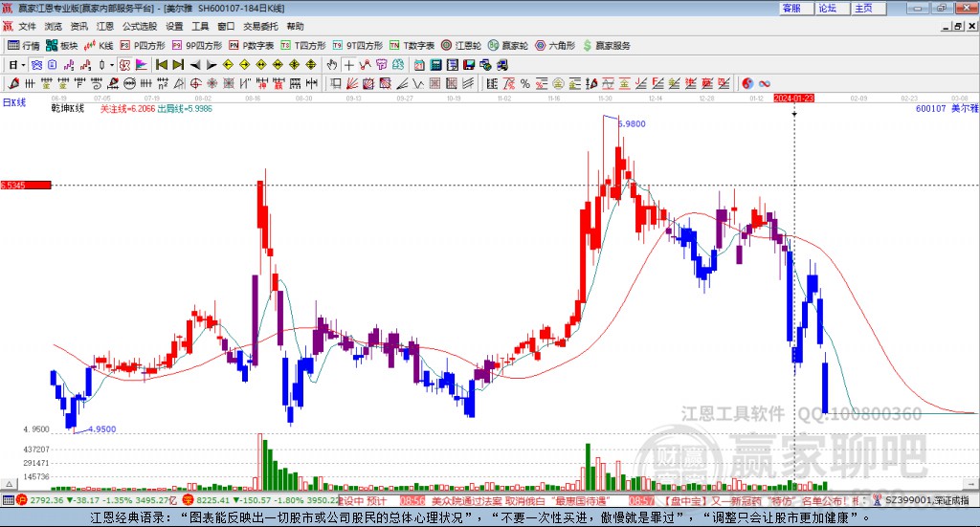Select the circled wave measurement tool
The image size is (980, 527).
129,83
